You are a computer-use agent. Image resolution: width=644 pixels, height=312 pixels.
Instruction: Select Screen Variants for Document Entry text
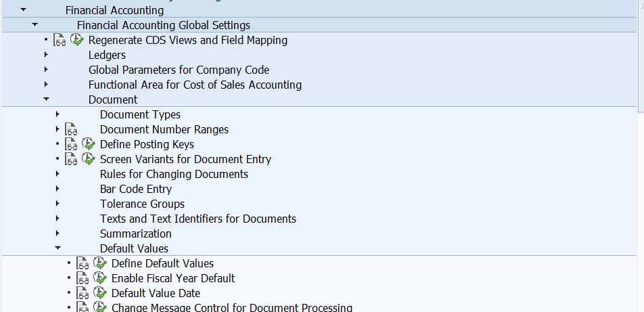point(185,159)
